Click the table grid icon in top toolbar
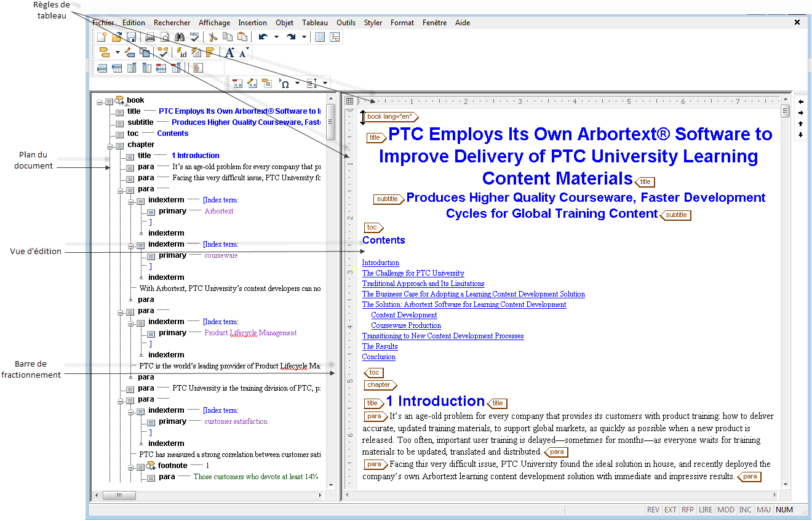 (320, 37)
